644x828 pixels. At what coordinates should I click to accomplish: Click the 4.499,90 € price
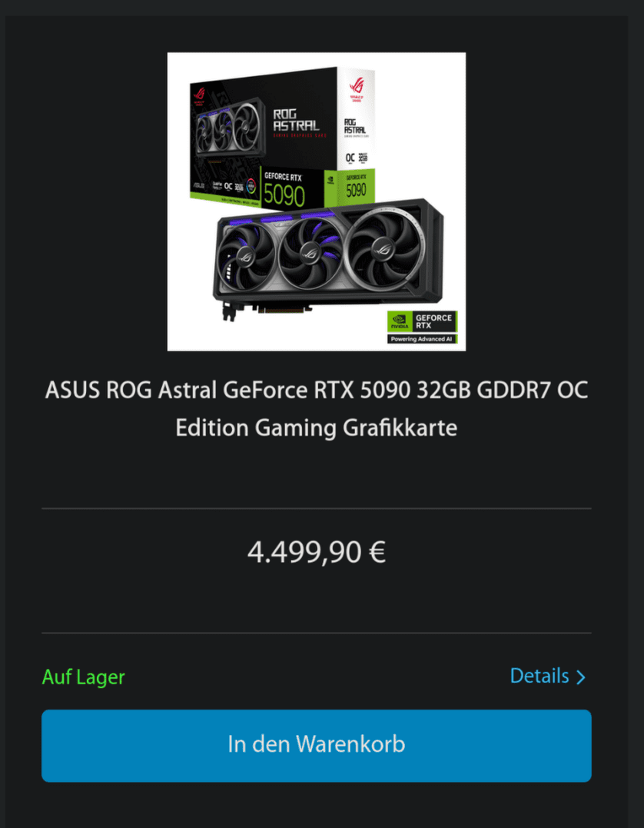[x=316, y=553]
